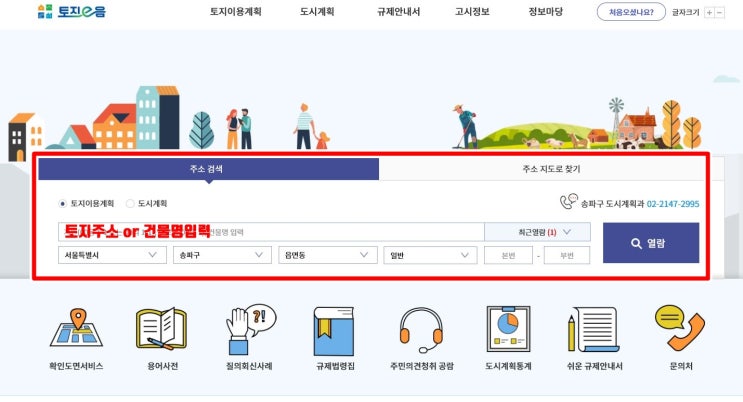Open the 토지이용계획 top menu
The width and height of the screenshot is (743, 402).
tap(236, 12)
